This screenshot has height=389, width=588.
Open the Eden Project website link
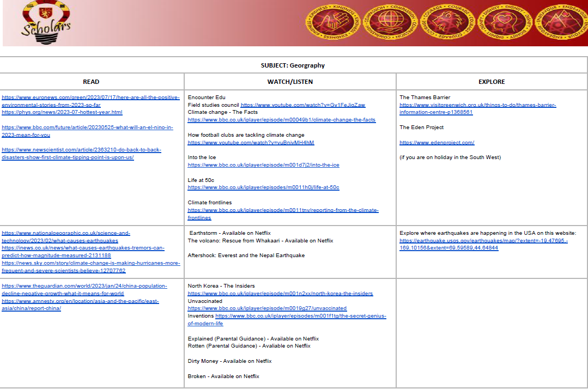437,143
